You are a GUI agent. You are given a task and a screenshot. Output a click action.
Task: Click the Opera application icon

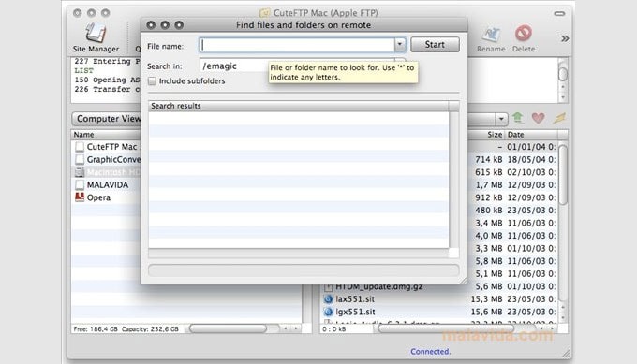tap(80, 197)
